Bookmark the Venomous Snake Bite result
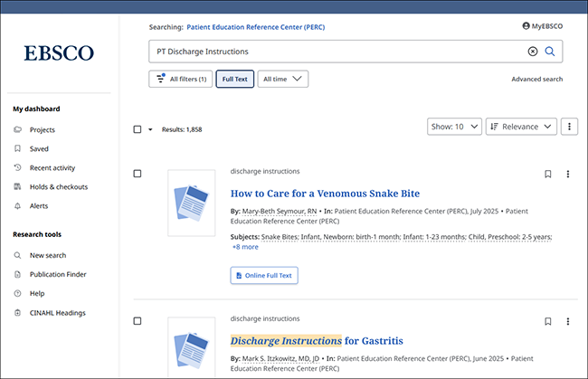The width and height of the screenshot is (588, 379). (548, 174)
